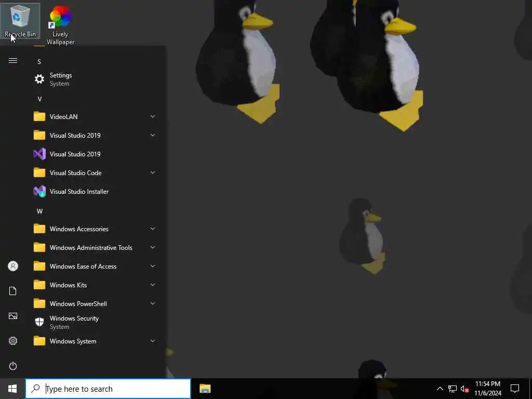Jump to letter S section header
This screenshot has height=399, width=532.
(x=39, y=61)
